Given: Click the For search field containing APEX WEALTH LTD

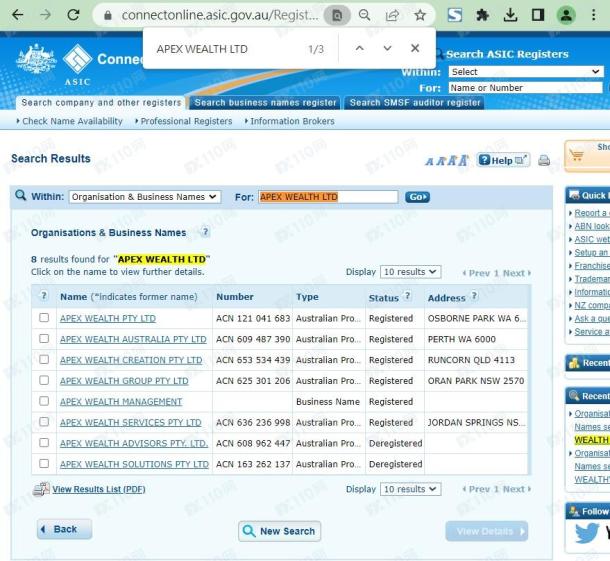Looking at the screenshot, I should (x=328, y=197).
